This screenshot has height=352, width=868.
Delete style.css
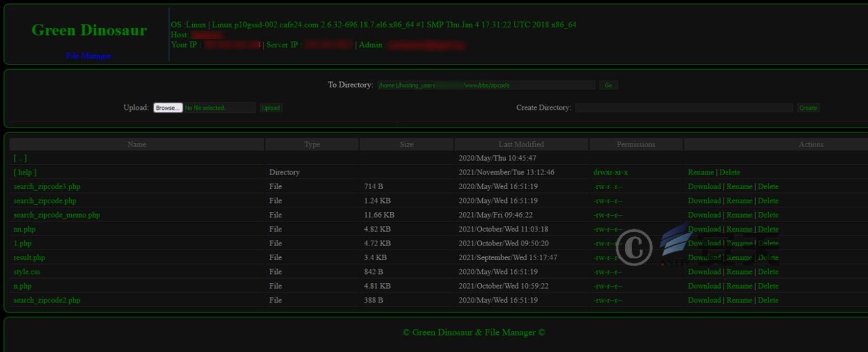coord(768,272)
